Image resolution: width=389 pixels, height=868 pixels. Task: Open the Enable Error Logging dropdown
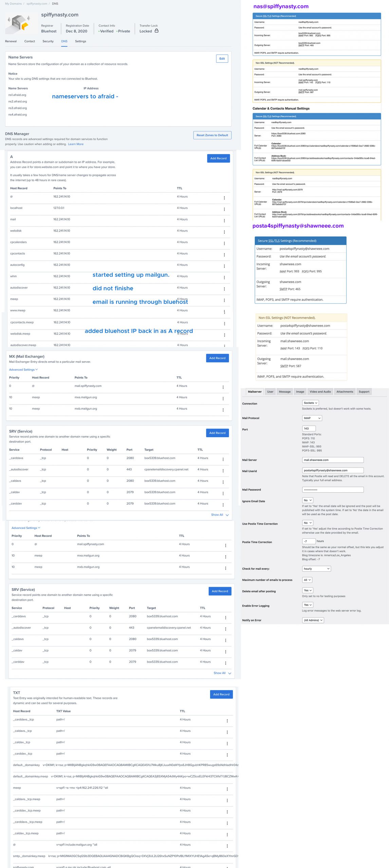click(x=308, y=605)
